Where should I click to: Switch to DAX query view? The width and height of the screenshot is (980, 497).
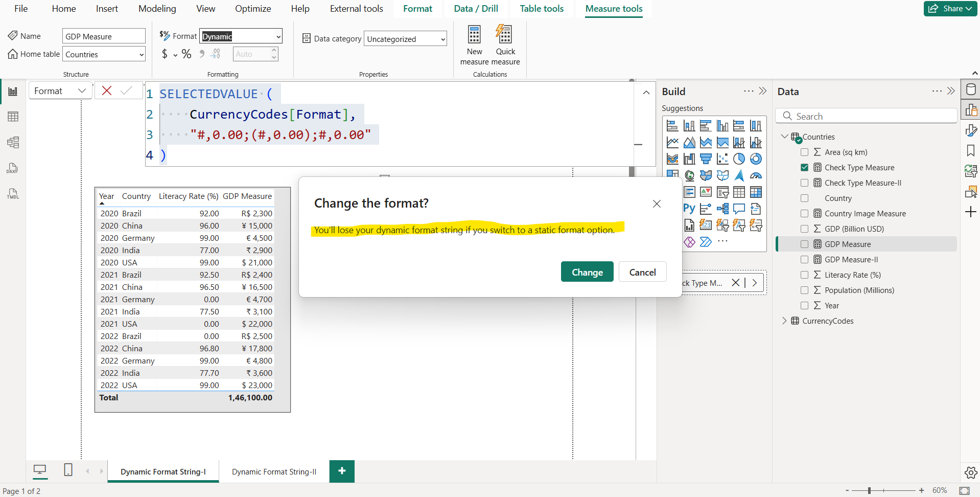[13, 168]
